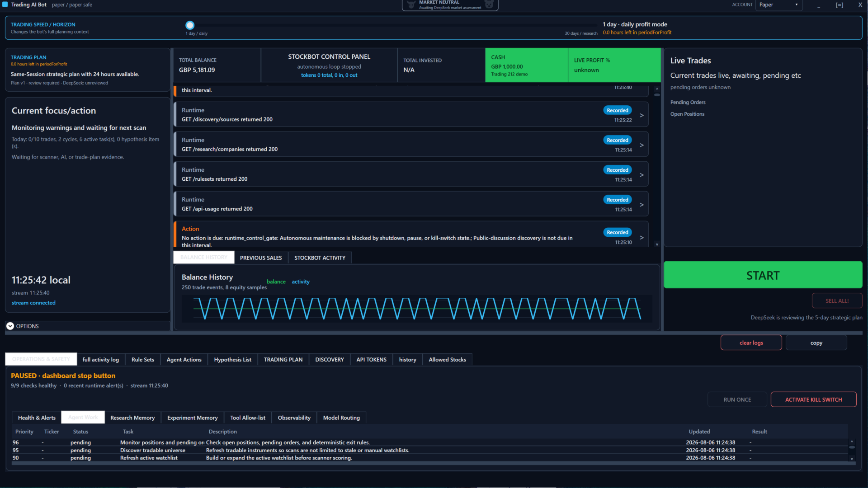Click the 'Refresh active watchlist' task row
The image size is (868, 488).
[x=429, y=458]
